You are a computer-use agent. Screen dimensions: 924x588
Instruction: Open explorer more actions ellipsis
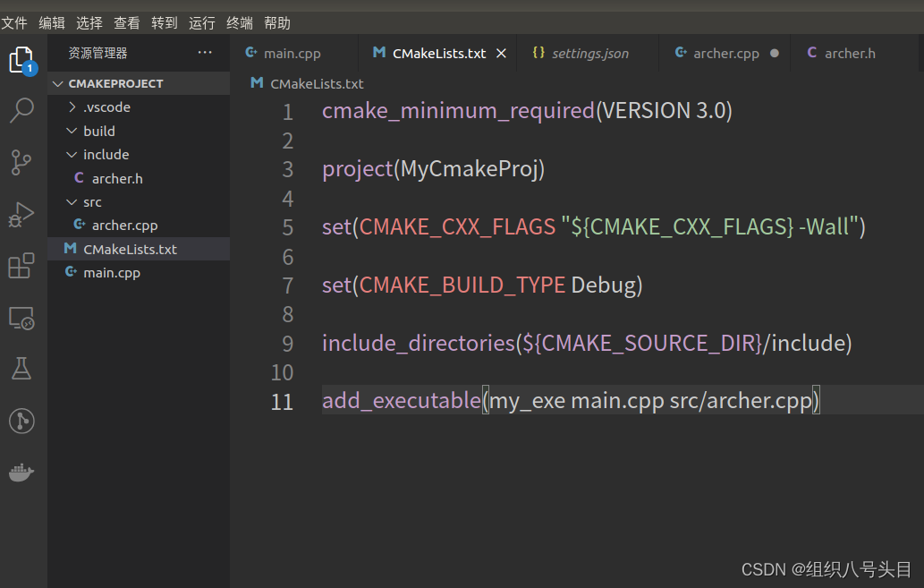205,53
